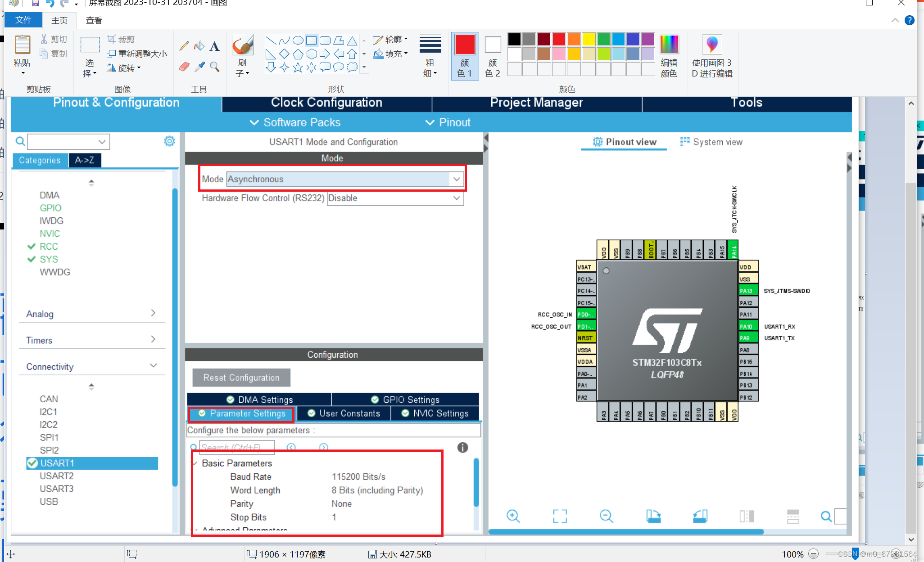Click the Brushes tool icon
The image size is (924, 562).
pos(243,45)
